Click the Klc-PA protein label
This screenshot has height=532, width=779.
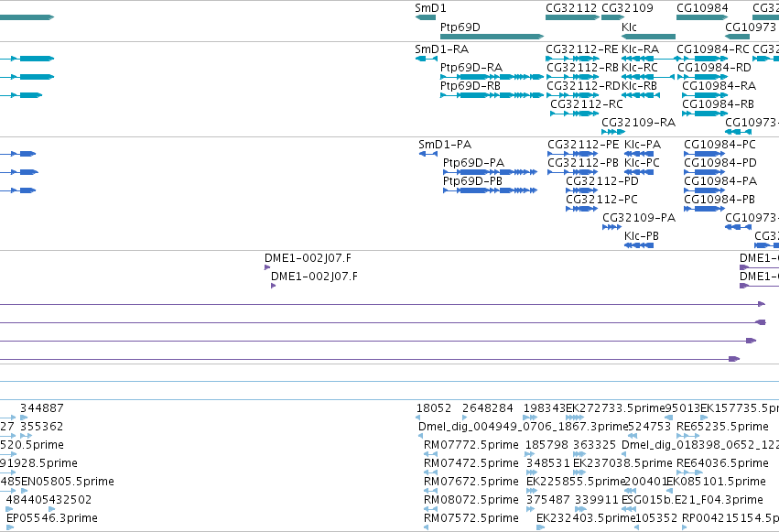click(x=643, y=145)
